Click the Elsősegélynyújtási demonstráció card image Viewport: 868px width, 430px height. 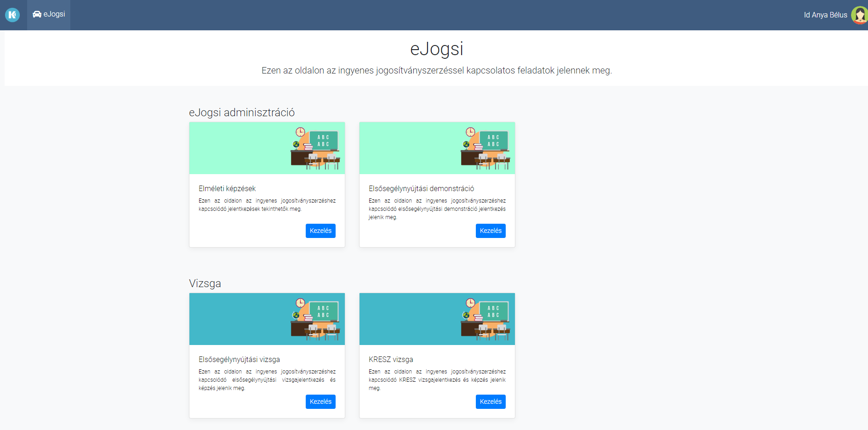(x=437, y=148)
